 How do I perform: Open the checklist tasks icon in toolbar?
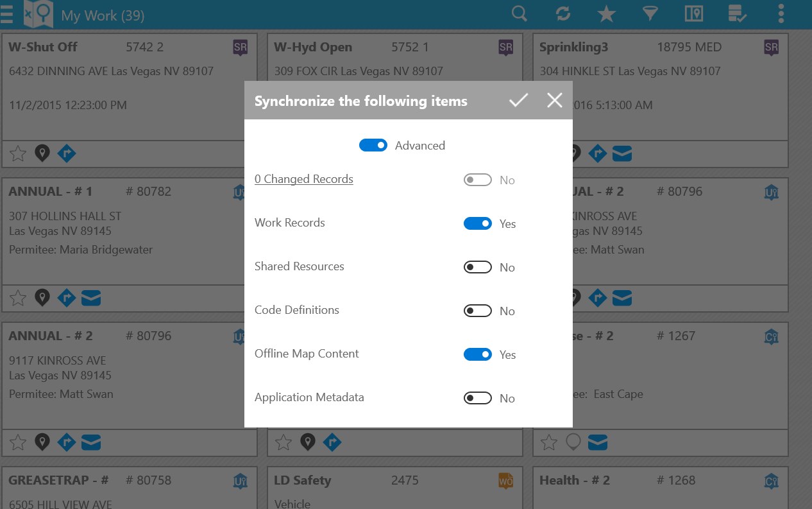coord(737,13)
